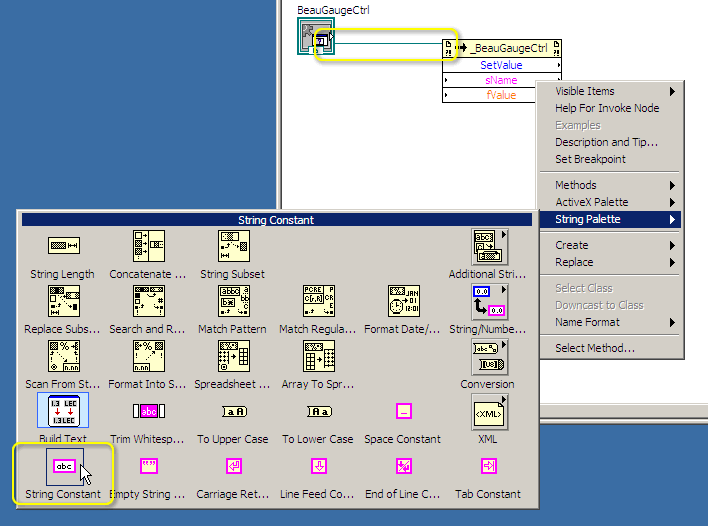Pick the Spreadsheet String To Array icon
708x526 pixels.
[x=233, y=356]
